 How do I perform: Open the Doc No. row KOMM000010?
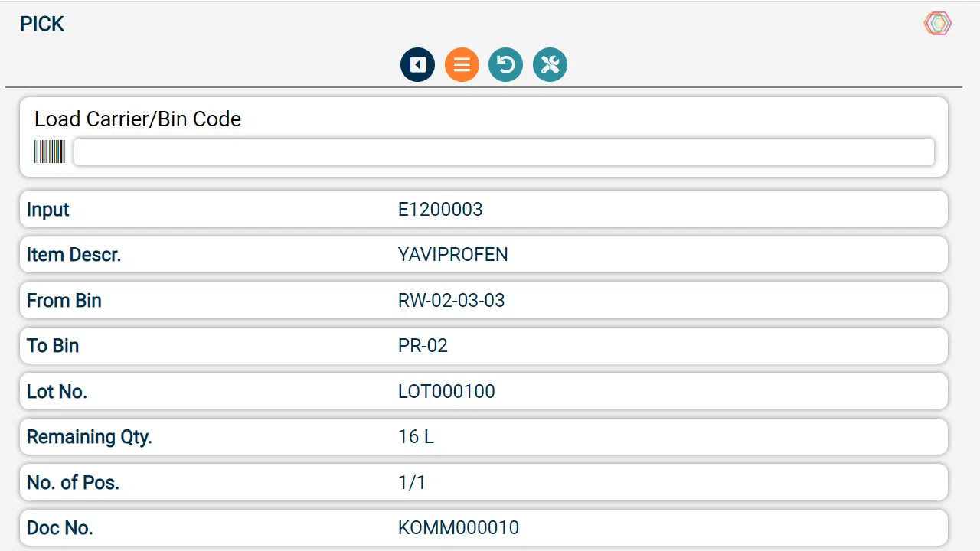click(x=484, y=528)
